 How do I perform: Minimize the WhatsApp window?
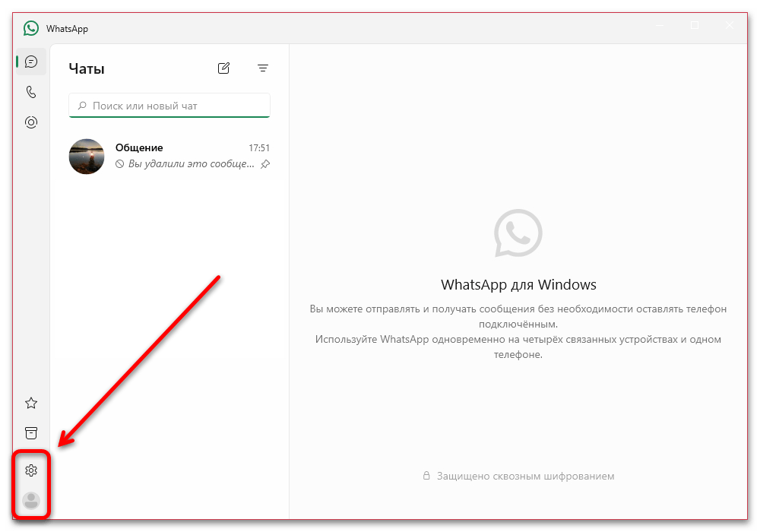tap(660, 25)
